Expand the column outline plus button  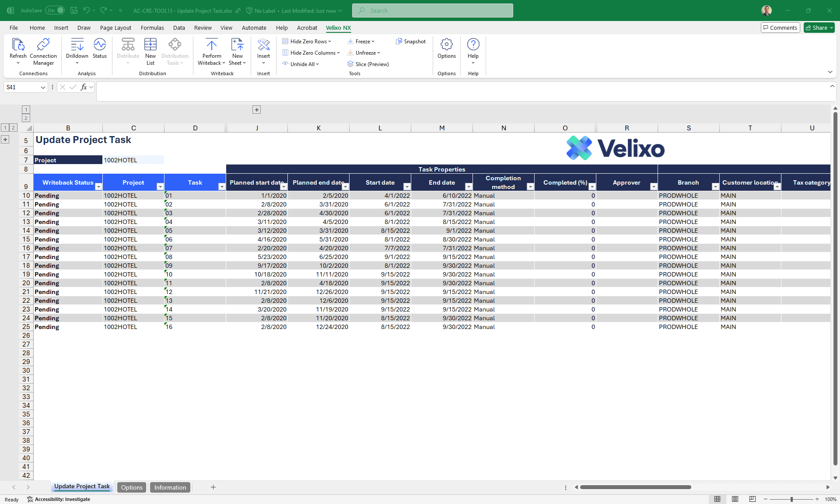(257, 110)
